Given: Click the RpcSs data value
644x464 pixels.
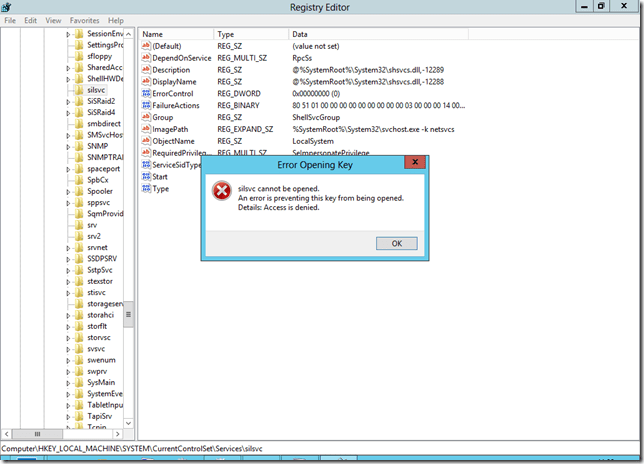Looking at the screenshot, I should [302, 58].
